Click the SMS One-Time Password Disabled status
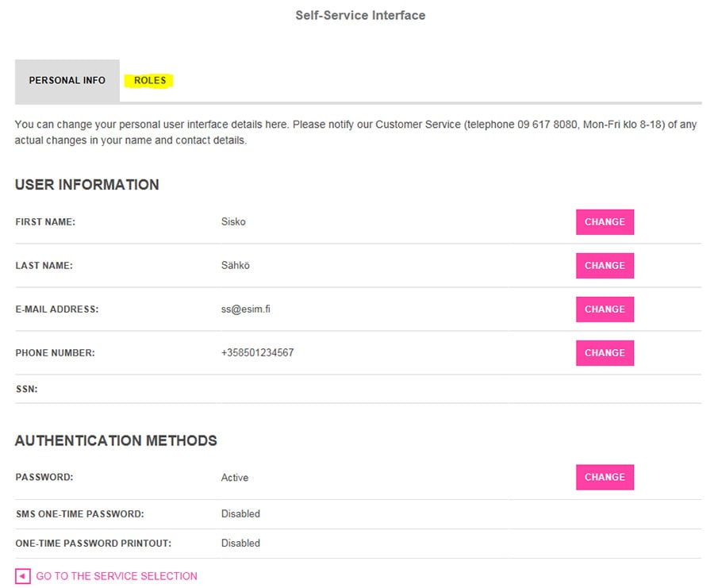 click(240, 513)
